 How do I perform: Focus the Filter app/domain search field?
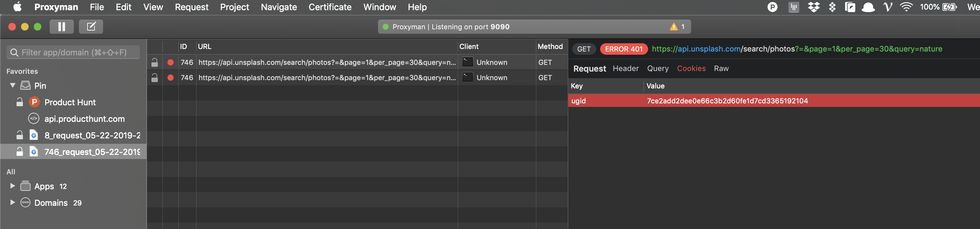pyautogui.click(x=73, y=52)
